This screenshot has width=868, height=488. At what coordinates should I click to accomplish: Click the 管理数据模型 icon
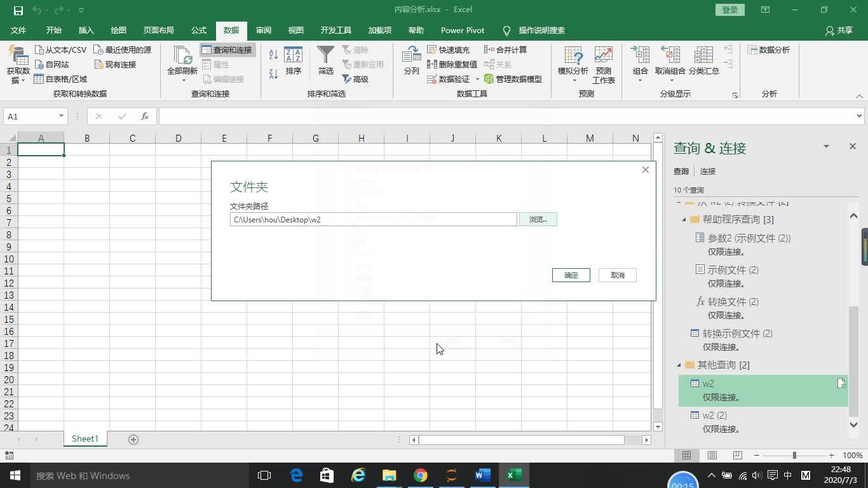[513, 78]
